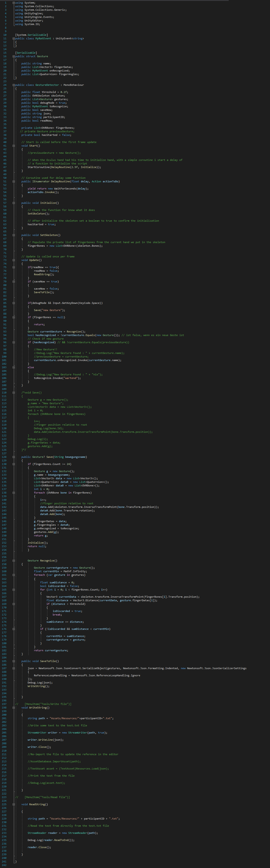
Task: Click 'StreamWriter writer = new StreamWriter' line
Action: [68, 733]
